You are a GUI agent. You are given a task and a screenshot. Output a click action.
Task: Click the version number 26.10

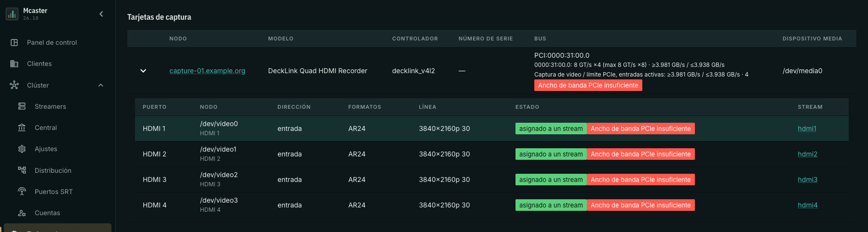click(31, 18)
